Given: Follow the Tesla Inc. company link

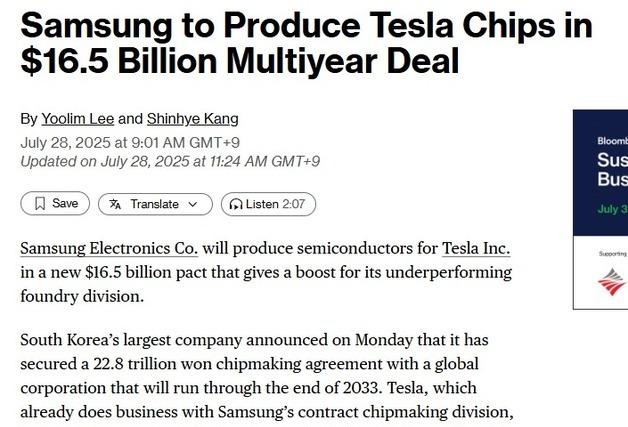Looking at the screenshot, I should [475, 248].
